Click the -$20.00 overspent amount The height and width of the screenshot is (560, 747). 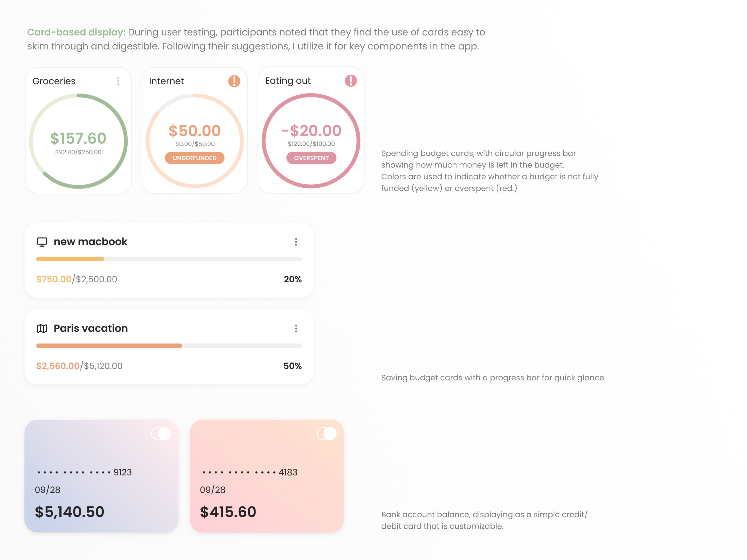click(x=311, y=131)
